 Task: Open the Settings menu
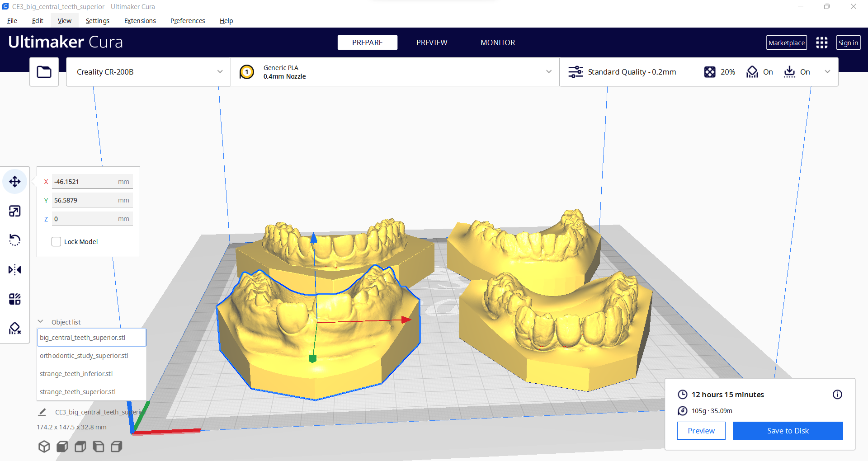click(x=98, y=21)
